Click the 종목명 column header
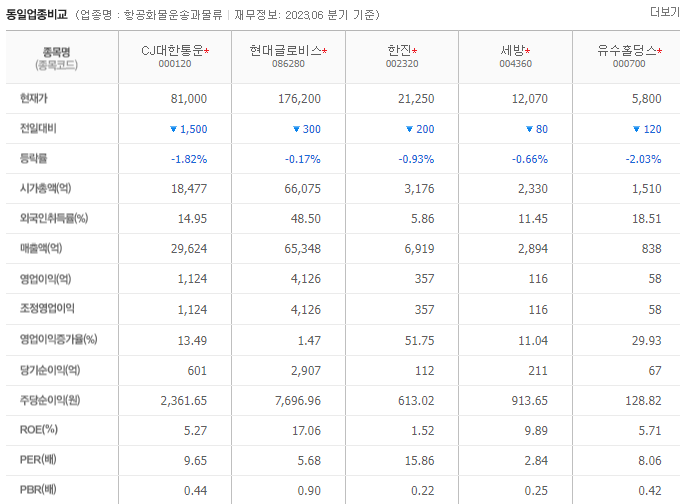The width and height of the screenshot is (680, 504). [56, 52]
